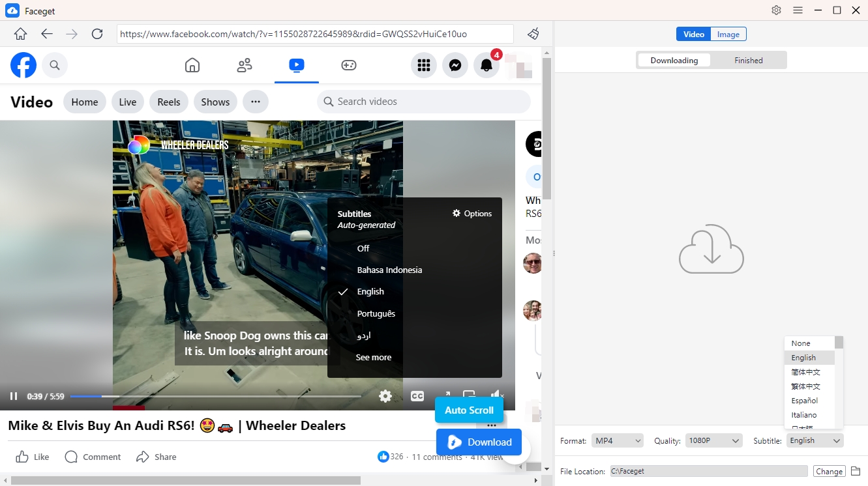Click the Search videos field
Viewport: 868px width, 486px height.
tap(424, 102)
